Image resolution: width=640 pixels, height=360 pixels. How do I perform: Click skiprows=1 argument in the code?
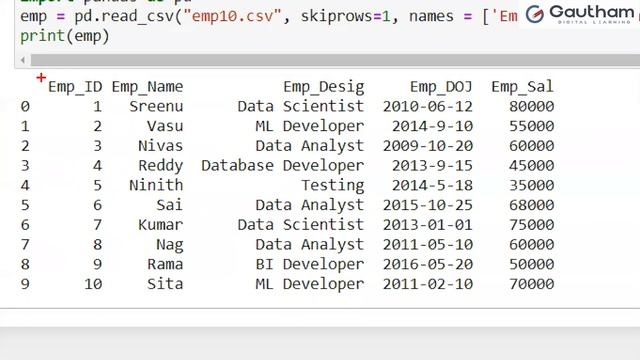click(x=345, y=16)
